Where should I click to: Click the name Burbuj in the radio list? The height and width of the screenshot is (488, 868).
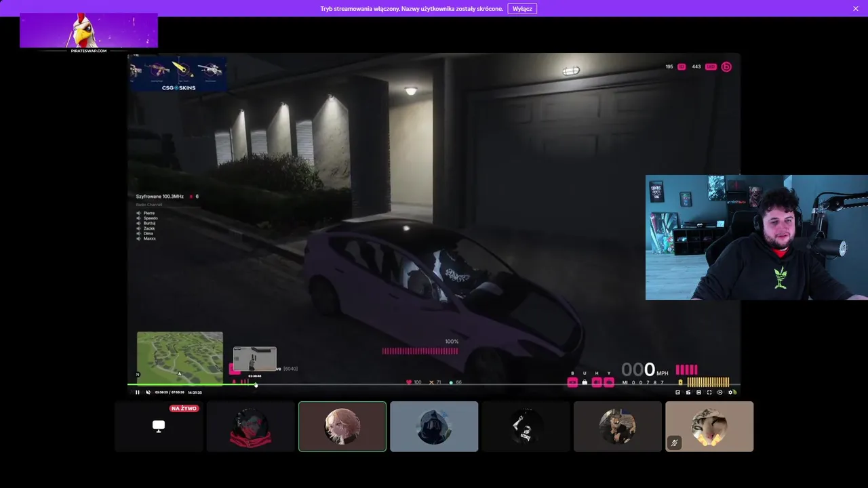coord(150,223)
